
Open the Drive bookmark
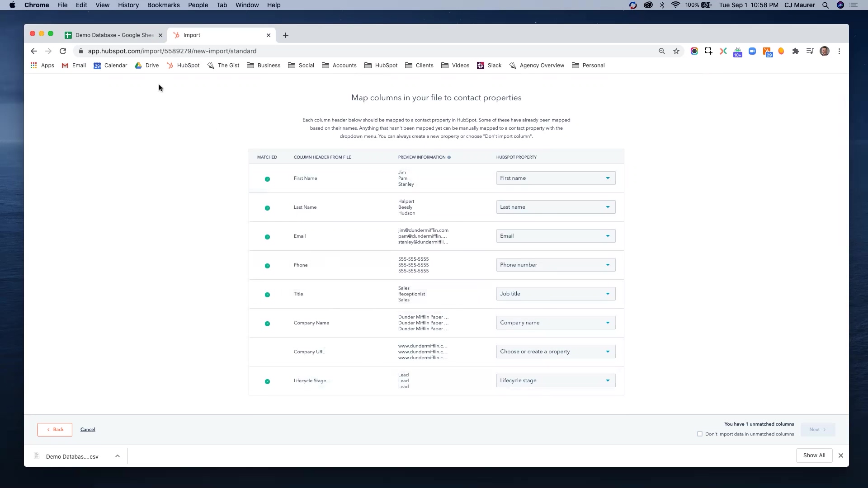pyautogui.click(x=147, y=66)
